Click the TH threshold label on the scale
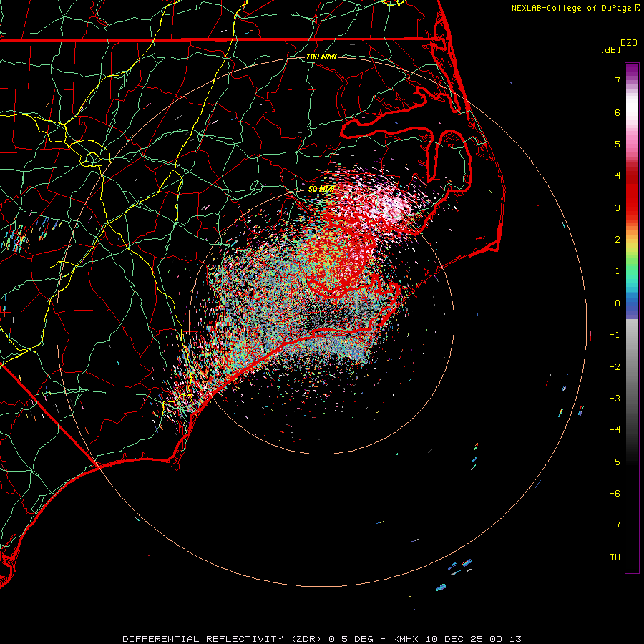This screenshot has height=644, width=644. [x=615, y=557]
